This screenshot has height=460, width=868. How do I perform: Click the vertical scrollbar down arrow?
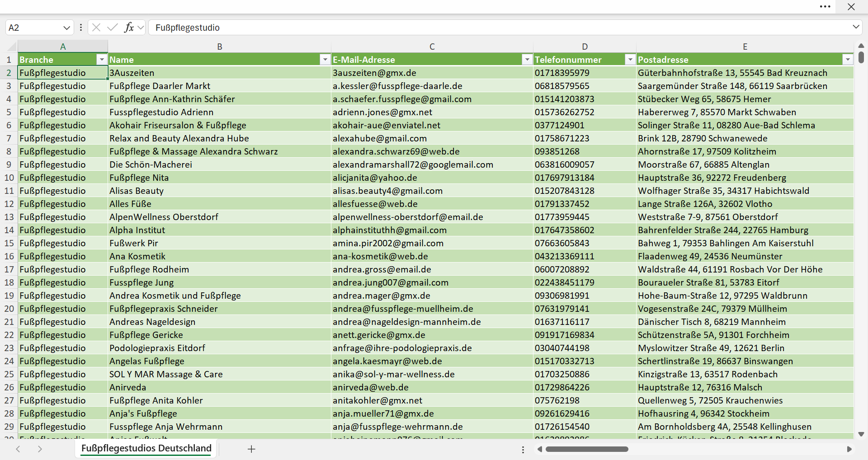click(861, 434)
